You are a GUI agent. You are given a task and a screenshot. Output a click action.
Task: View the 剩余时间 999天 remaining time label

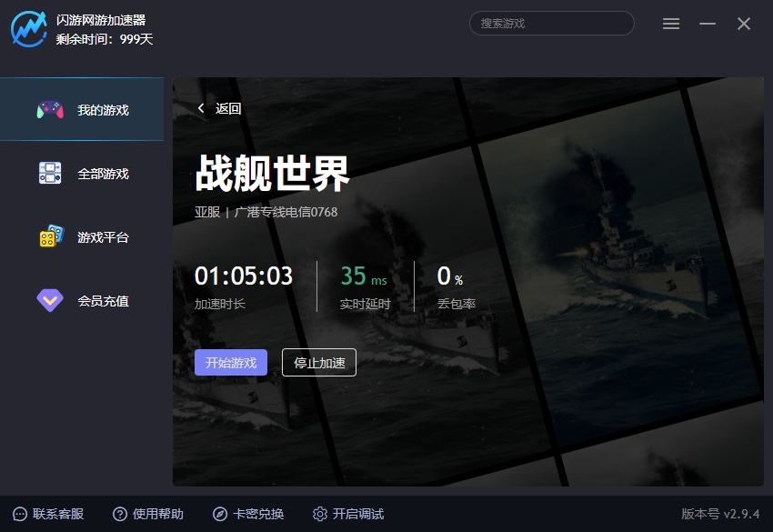103,40
